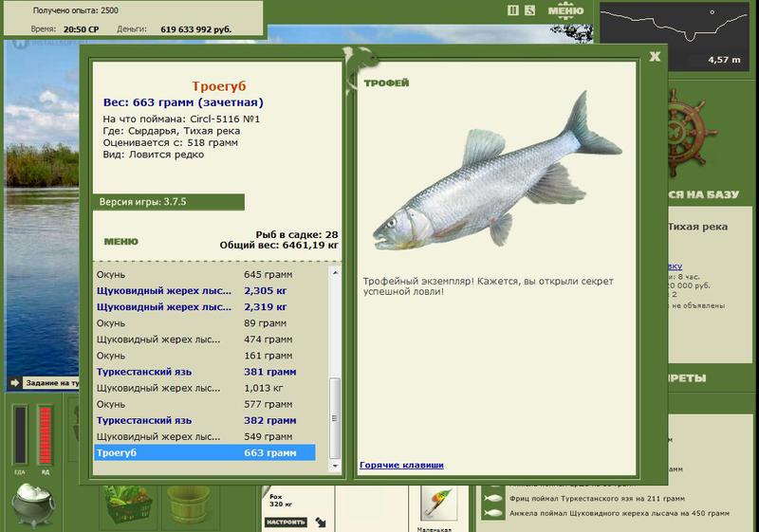
Task: Click the partly hidden НА БАЗУ return button
Action: pyautogui.click(x=703, y=194)
